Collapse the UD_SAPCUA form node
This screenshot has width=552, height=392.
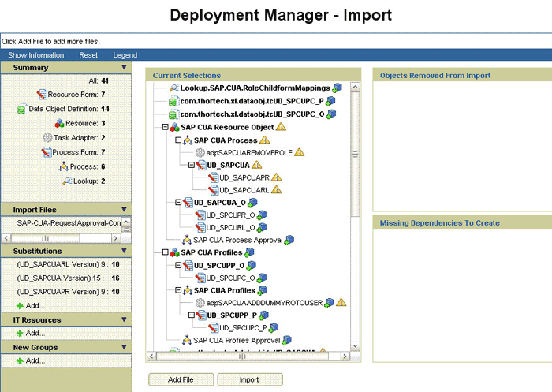tap(191, 165)
